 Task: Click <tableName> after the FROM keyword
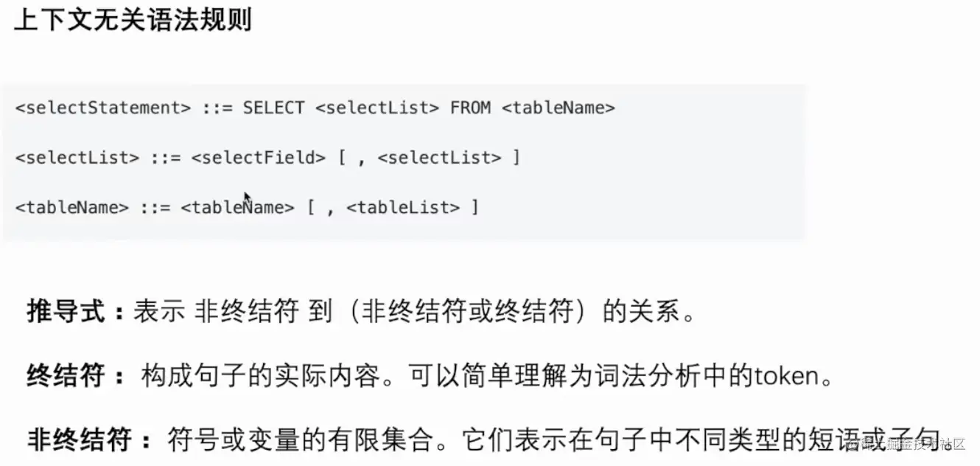coord(558,108)
